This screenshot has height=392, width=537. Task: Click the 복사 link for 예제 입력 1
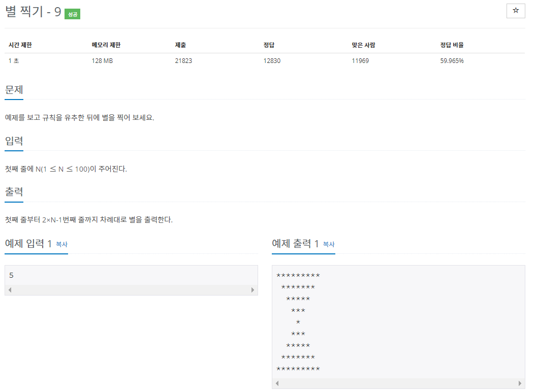pyautogui.click(x=61, y=244)
